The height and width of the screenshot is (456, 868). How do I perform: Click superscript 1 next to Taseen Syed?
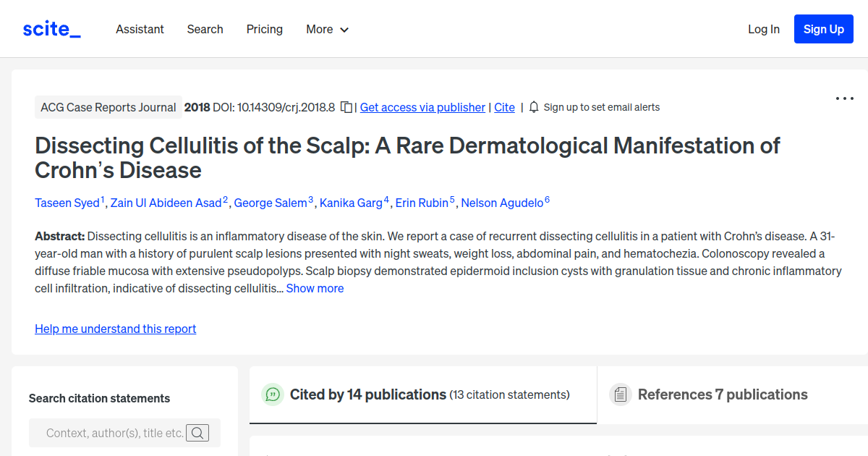[101, 197]
